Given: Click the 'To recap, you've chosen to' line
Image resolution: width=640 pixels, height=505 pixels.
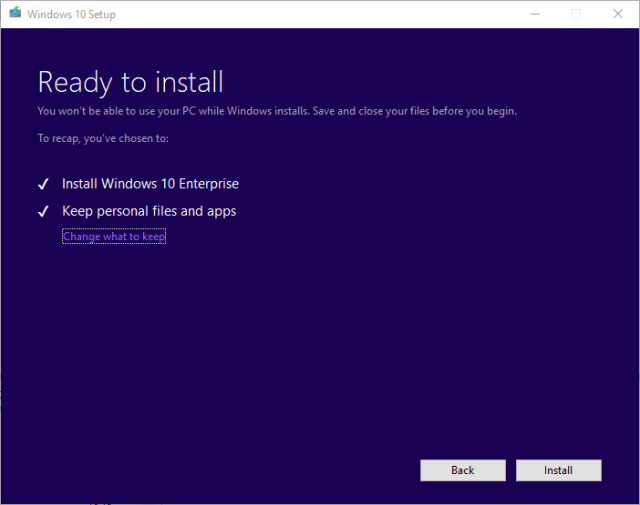Looking at the screenshot, I should pos(103,138).
